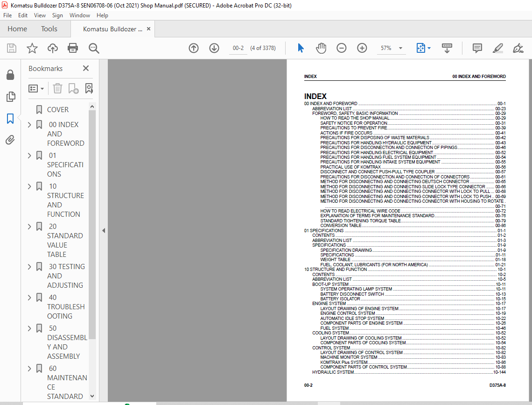Open the Help menu

click(x=102, y=15)
